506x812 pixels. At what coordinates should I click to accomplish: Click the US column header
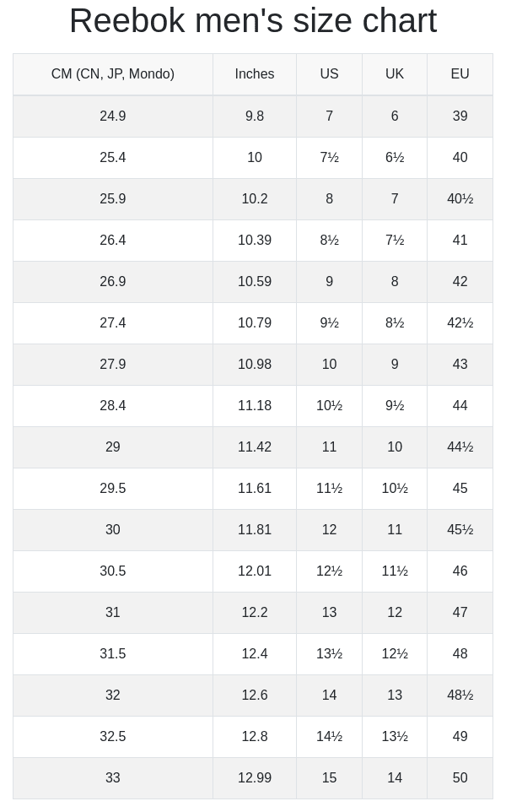(x=329, y=74)
